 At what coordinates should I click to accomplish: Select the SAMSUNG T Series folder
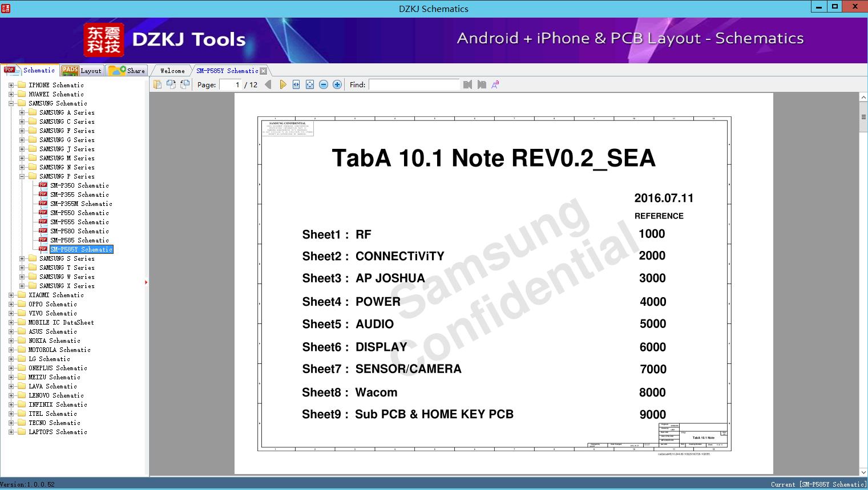click(x=67, y=268)
